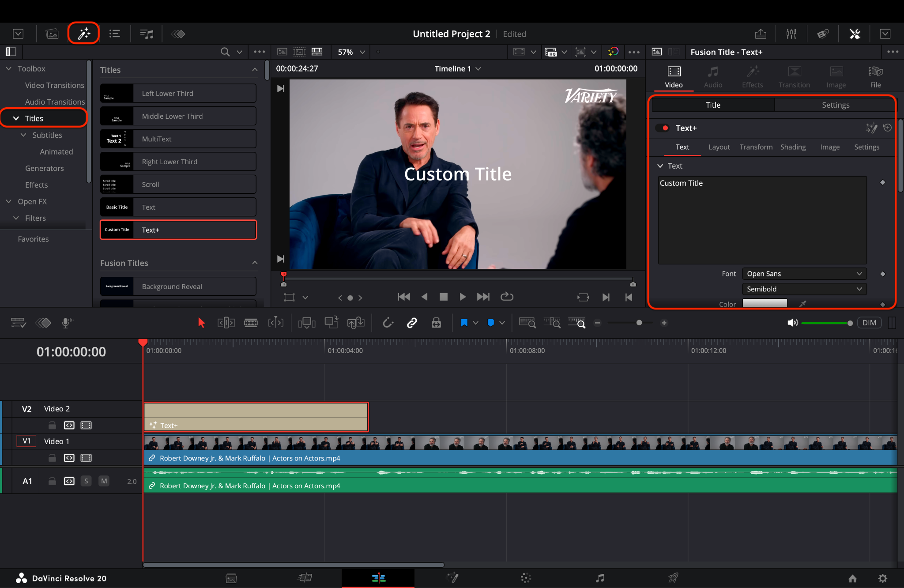Open the Effects Library panel
This screenshot has width=904, height=588.
point(83,34)
